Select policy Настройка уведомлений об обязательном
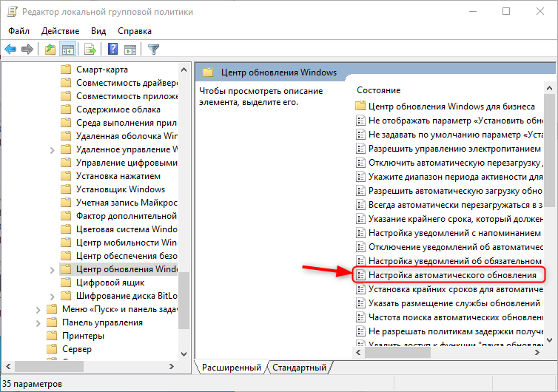This screenshot has height=392, width=558. (448, 261)
